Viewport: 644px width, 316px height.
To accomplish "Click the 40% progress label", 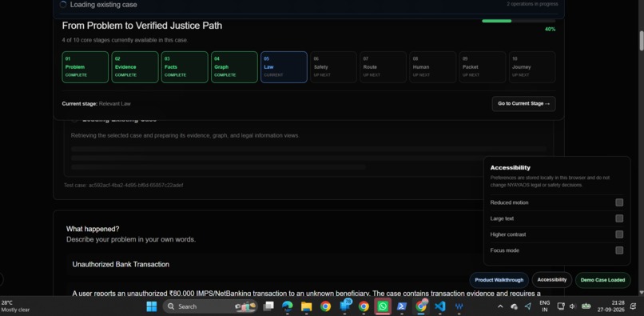I will (550, 30).
